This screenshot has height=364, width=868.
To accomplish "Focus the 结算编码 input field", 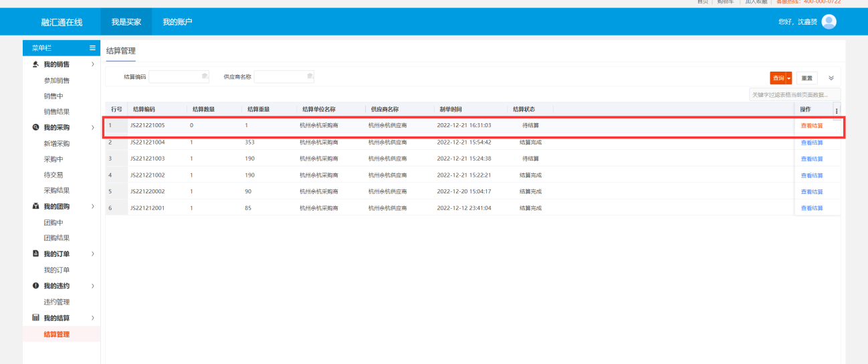I will coord(179,77).
